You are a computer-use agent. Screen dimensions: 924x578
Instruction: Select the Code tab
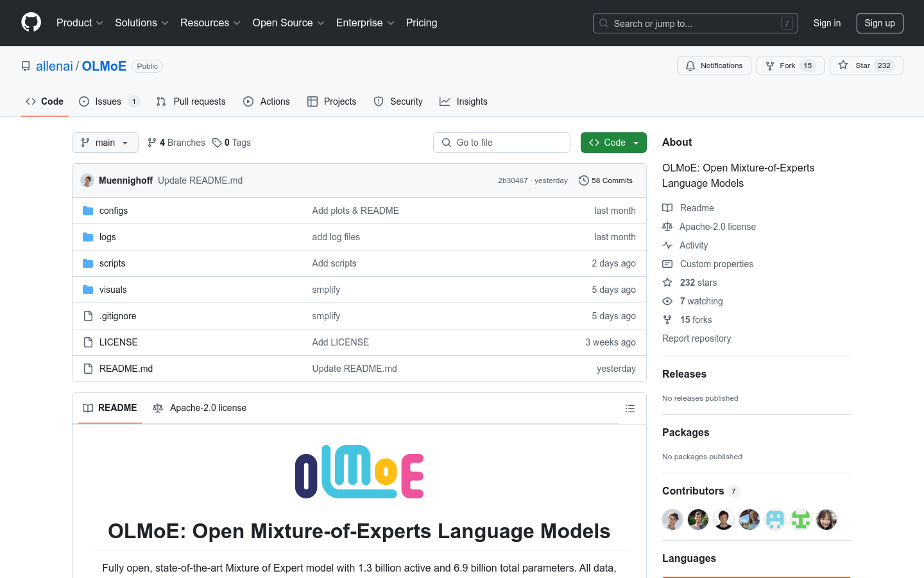pyautogui.click(x=44, y=101)
